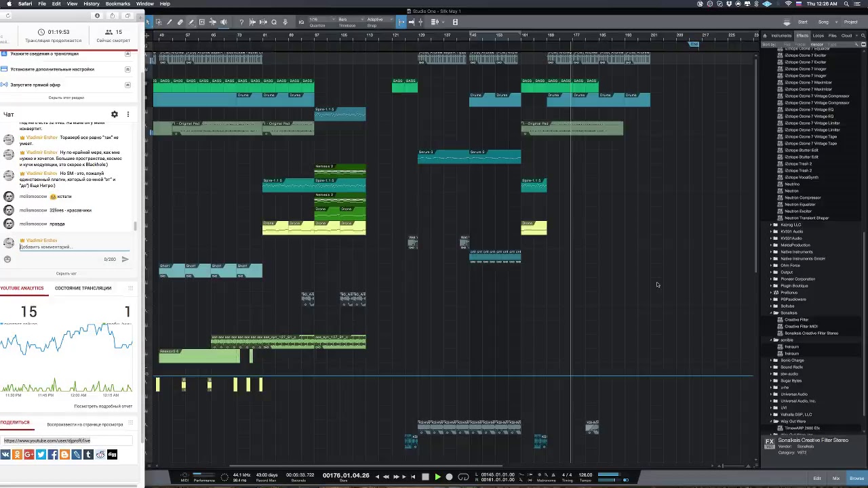Click the IQ icon beside Quantize
868x488 pixels.
click(301, 22)
